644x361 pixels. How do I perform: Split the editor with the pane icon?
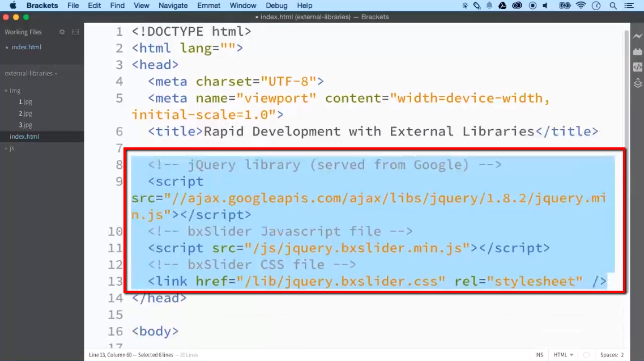[x=75, y=32]
